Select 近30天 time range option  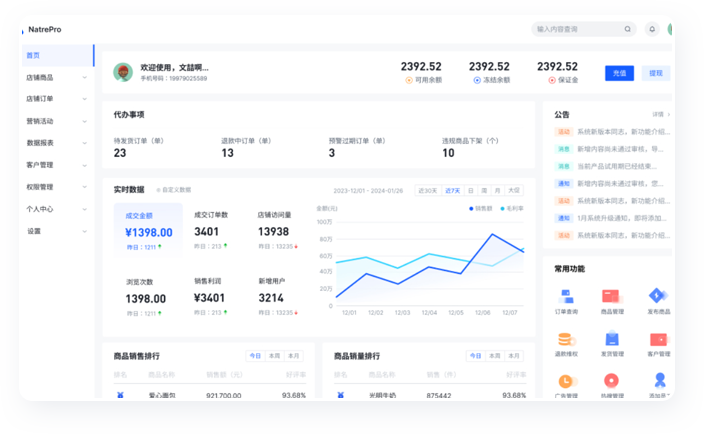click(427, 190)
